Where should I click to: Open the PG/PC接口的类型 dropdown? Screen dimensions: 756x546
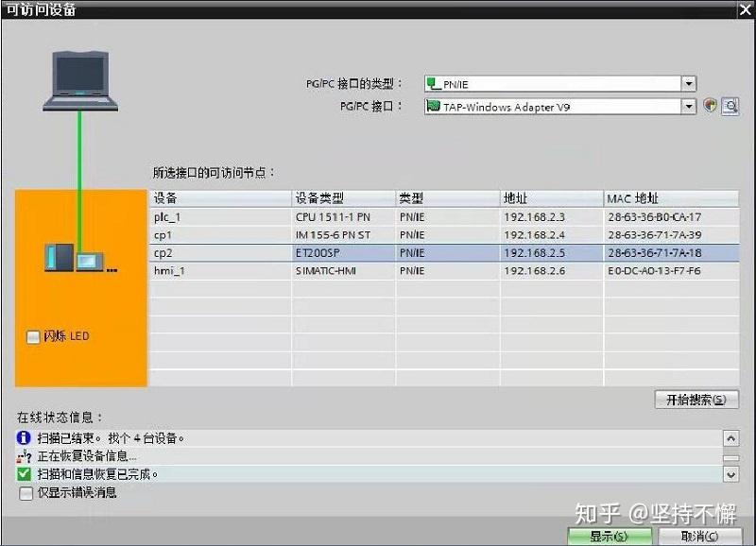(x=691, y=83)
